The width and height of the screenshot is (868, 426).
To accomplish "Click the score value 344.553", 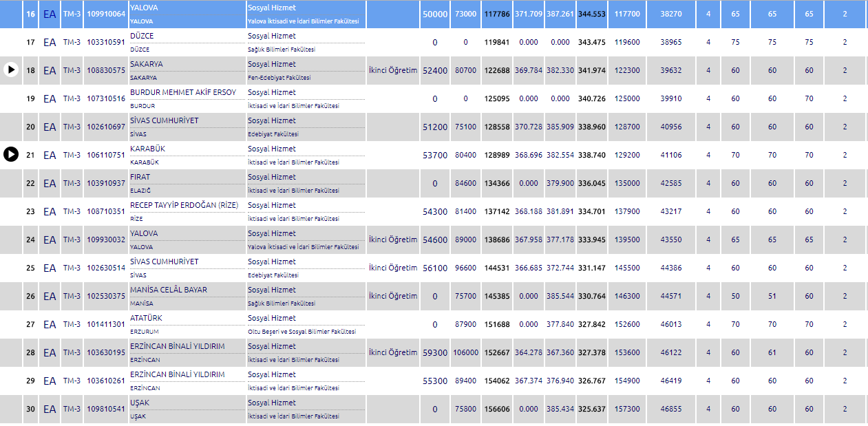I will point(592,14).
